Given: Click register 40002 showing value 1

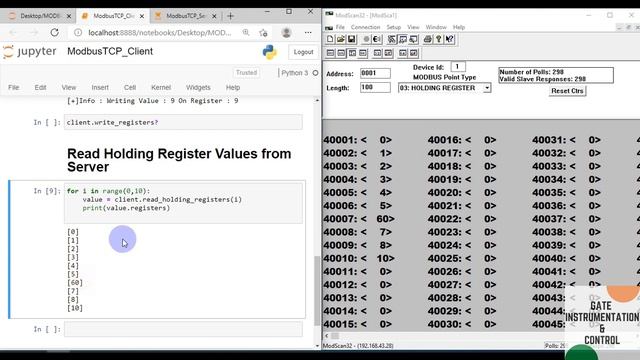Looking at the screenshot, I should pyautogui.click(x=358, y=153).
